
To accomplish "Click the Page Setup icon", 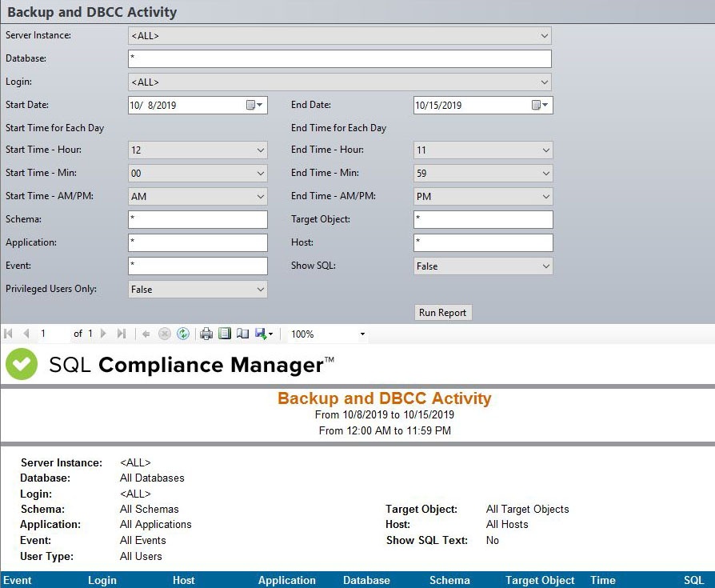I will [243, 334].
